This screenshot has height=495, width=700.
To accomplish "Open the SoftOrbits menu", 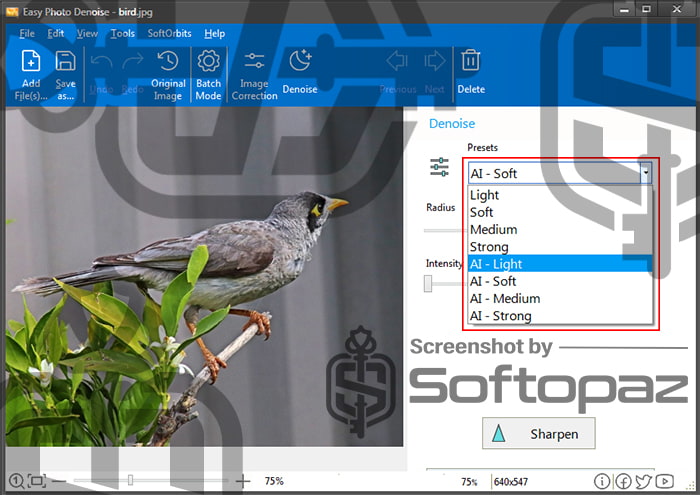I will (169, 33).
